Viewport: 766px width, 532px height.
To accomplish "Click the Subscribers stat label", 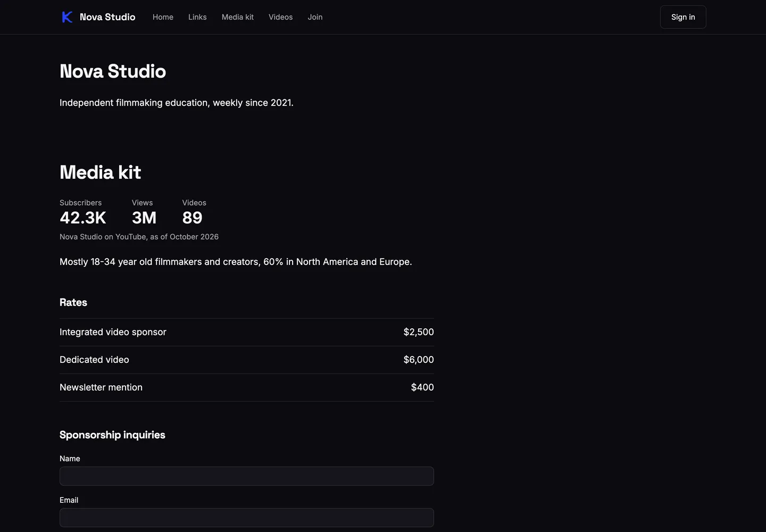I will [80, 203].
